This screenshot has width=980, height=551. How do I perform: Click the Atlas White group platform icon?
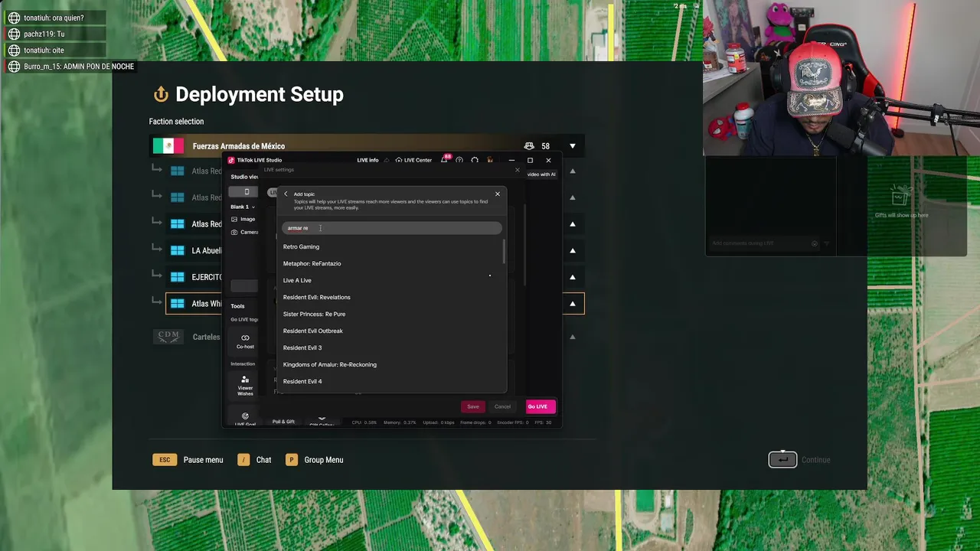pyautogui.click(x=178, y=304)
